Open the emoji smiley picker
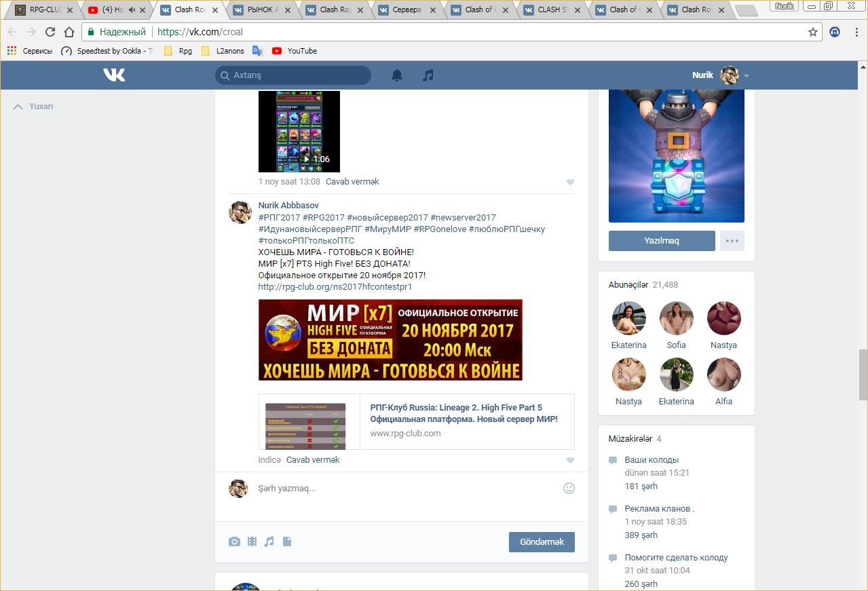Screen dimensions: 868x591 coord(569,488)
